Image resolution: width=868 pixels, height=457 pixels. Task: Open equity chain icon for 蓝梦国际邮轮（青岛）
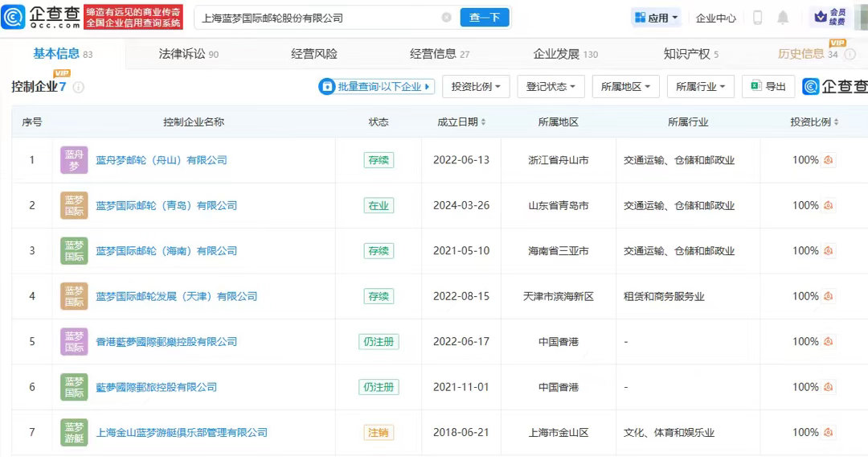tap(828, 205)
